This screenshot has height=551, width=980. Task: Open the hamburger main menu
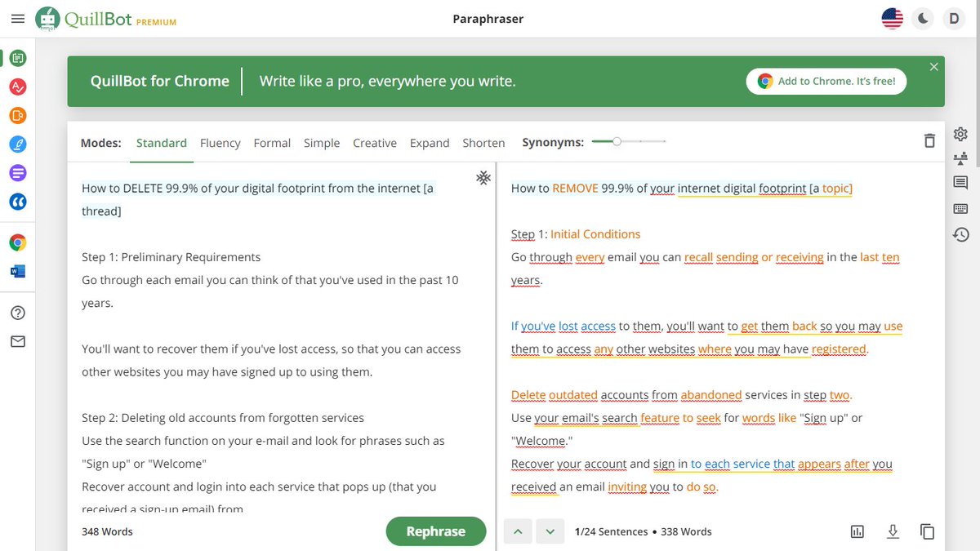17,18
